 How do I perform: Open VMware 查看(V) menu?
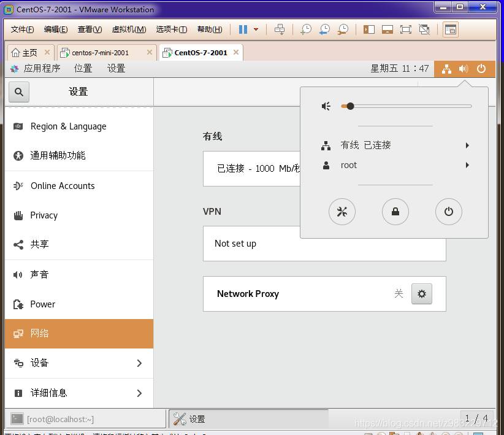click(x=90, y=29)
